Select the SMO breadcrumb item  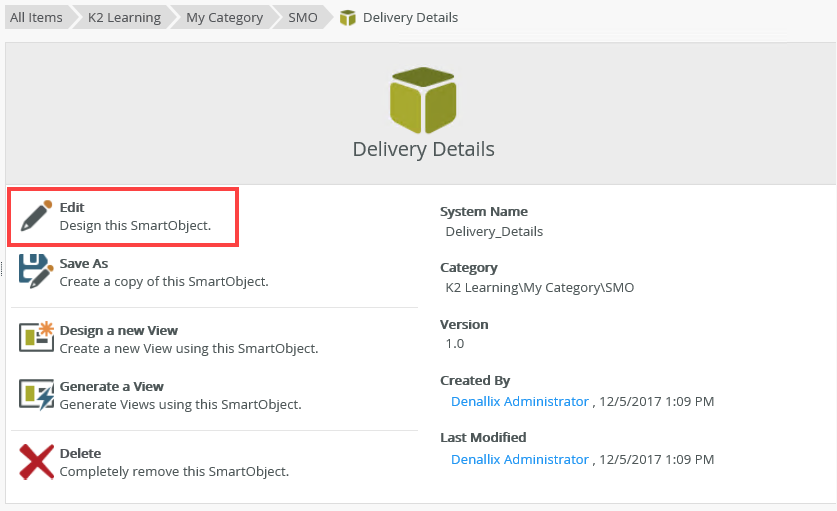point(302,18)
